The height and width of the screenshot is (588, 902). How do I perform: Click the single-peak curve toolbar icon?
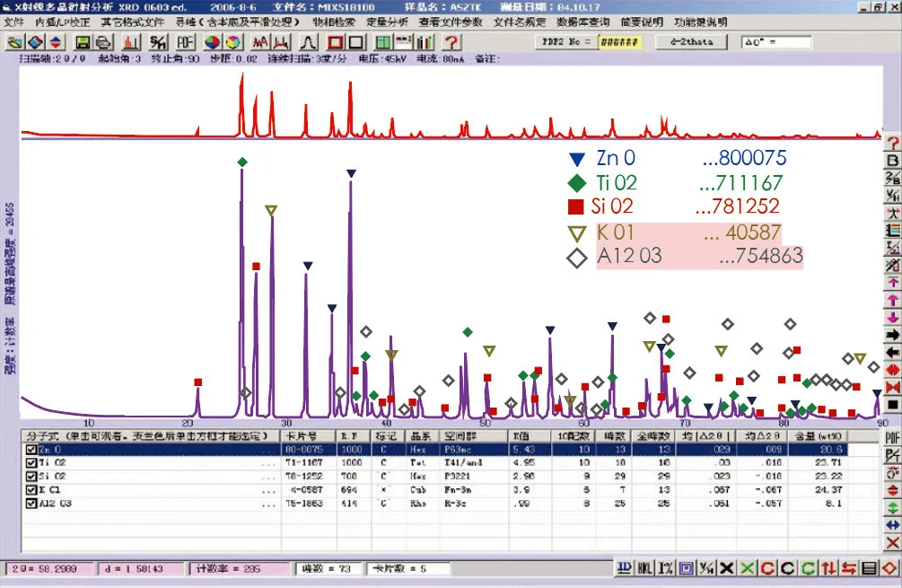[307, 42]
